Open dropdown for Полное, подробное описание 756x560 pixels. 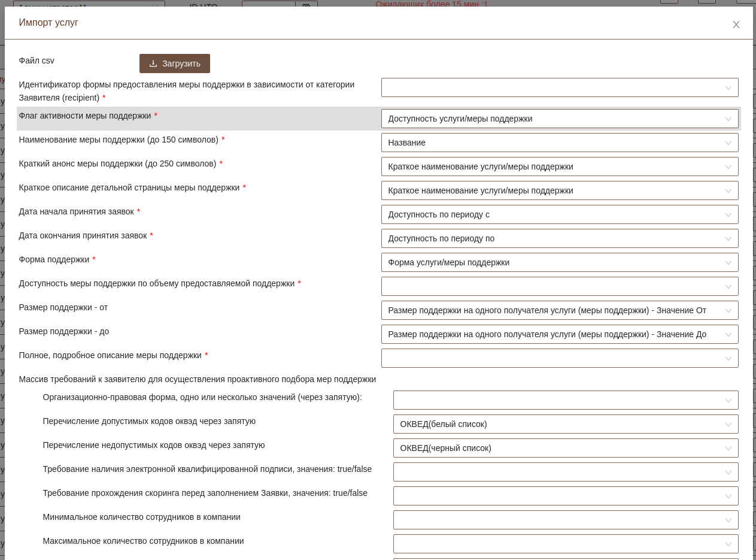559,358
